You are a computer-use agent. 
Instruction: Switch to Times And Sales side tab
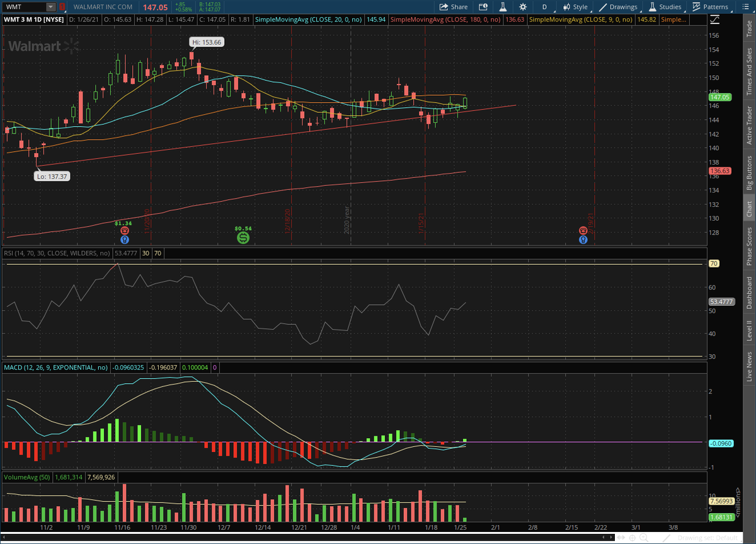[749, 71]
